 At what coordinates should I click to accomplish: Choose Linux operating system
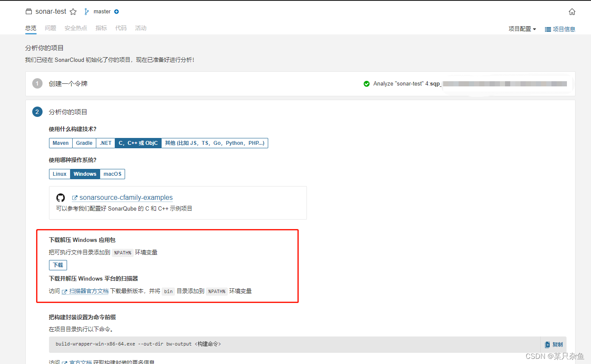(x=60, y=174)
